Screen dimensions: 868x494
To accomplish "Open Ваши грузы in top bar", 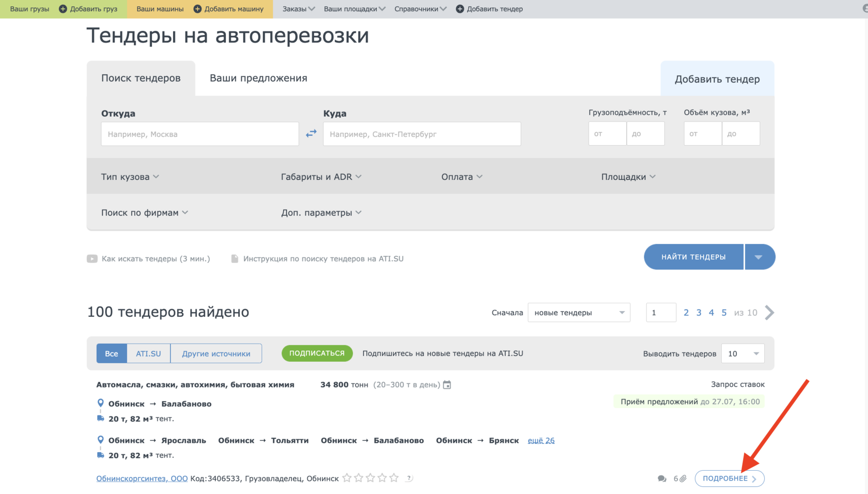I will pyautogui.click(x=29, y=9).
